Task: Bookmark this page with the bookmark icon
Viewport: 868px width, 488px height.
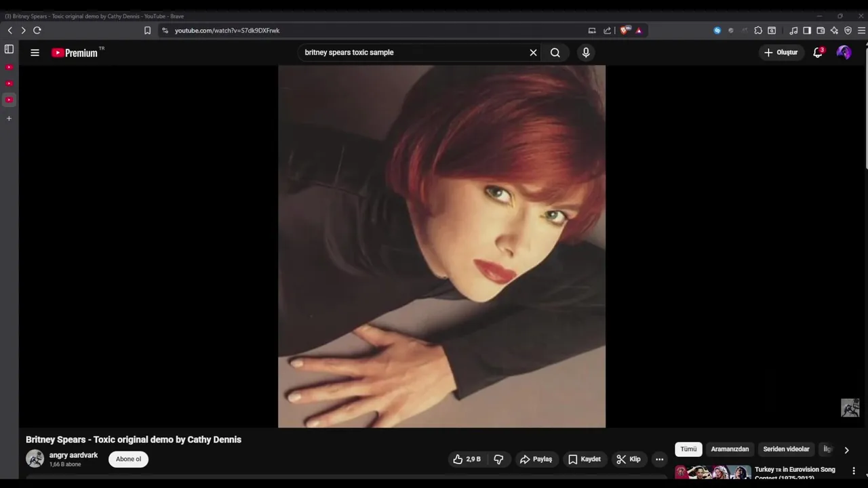Action: (x=147, y=30)
